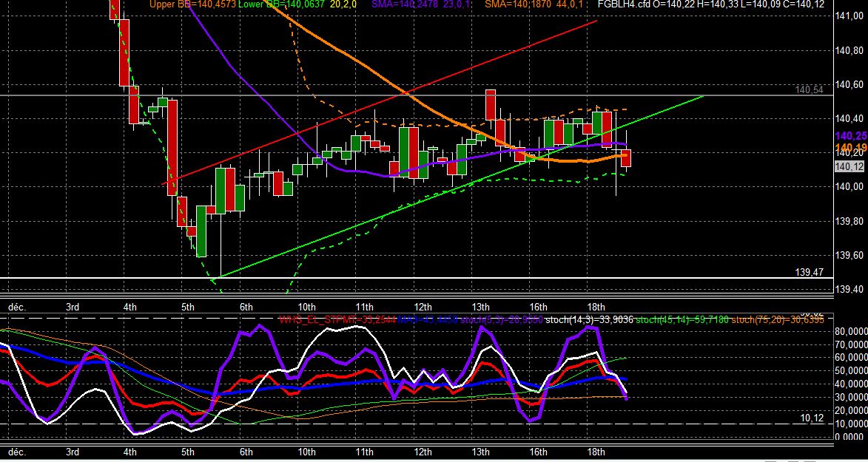
Task: Click the Upper BB=140,4573 label
Action: point(192,4)
